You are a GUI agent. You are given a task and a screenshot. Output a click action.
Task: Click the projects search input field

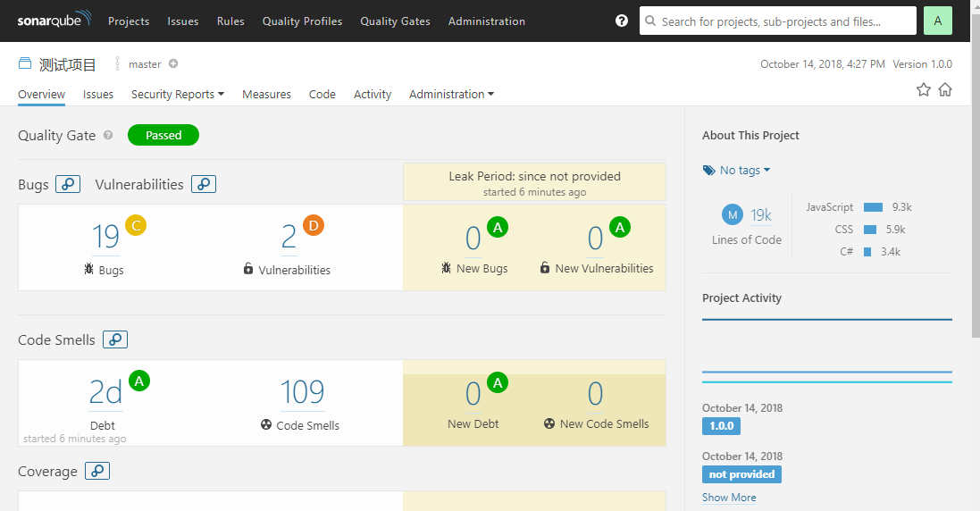[777, 21]
